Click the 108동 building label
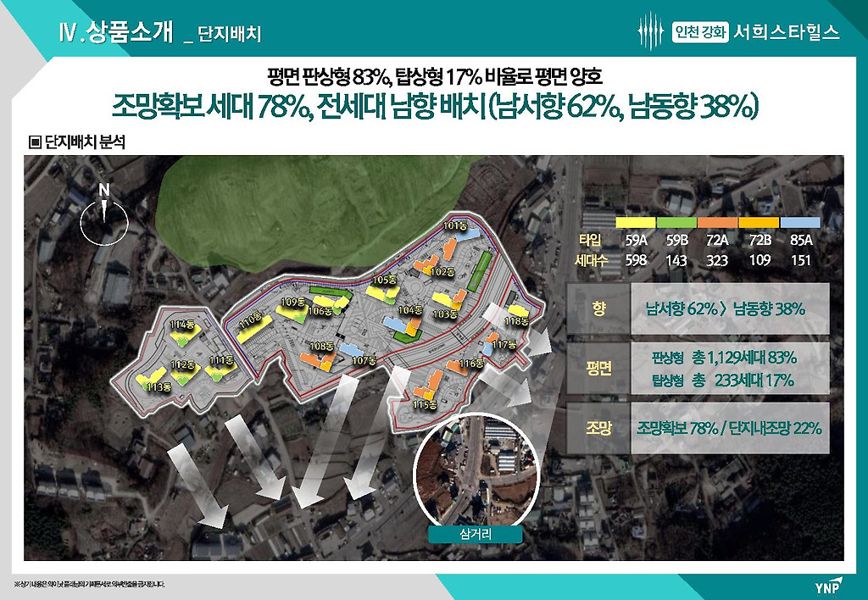This screenshot has width=868, height=600. coord(321,347)
